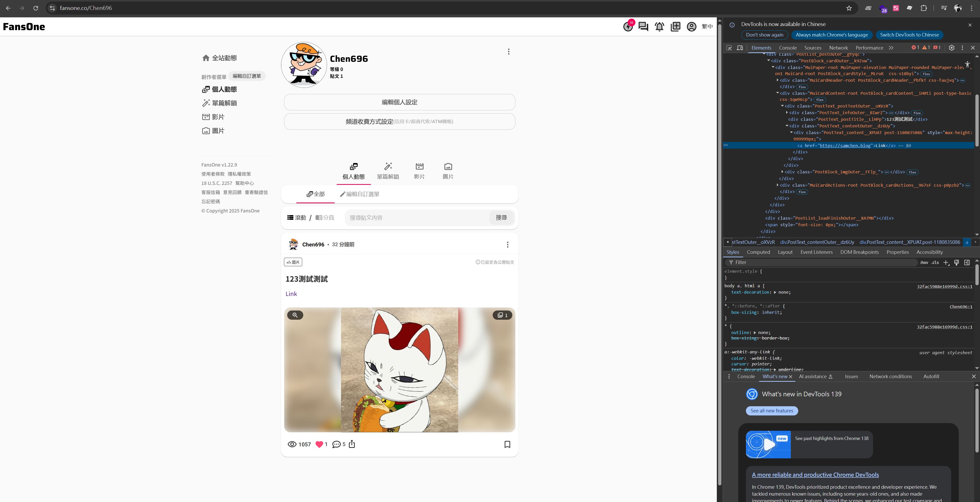This screenshot has height=502, width=980.
Task: Open the Chrome profile avatar
Action: [x=958, y=8]
